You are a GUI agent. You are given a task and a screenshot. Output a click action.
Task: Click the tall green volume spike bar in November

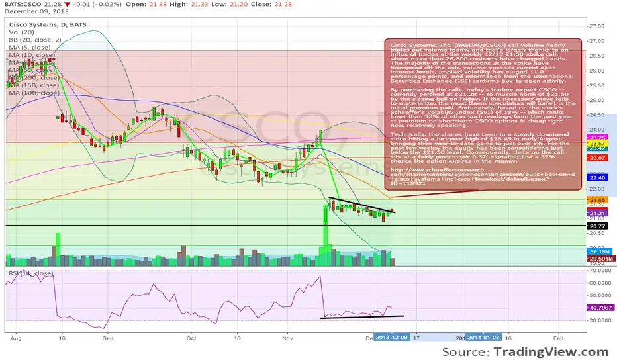pos(326,235)
